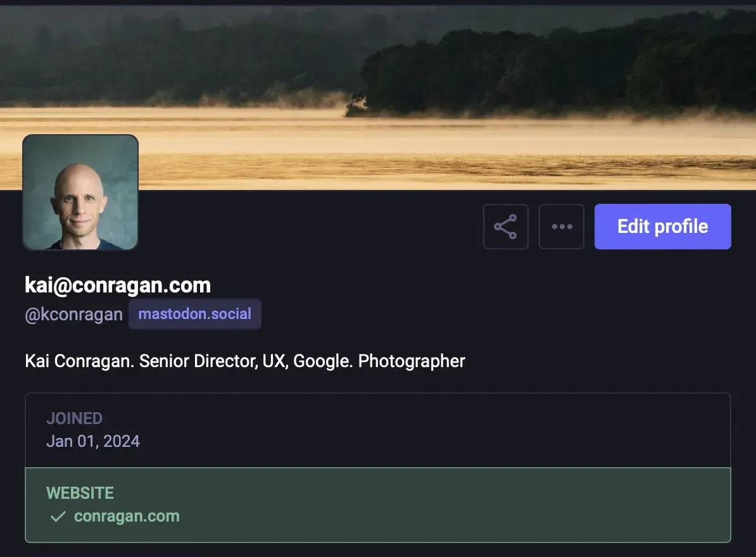Select the bio text describing Kai Conragan
This screenshot has width=756, height=557.
244,361
